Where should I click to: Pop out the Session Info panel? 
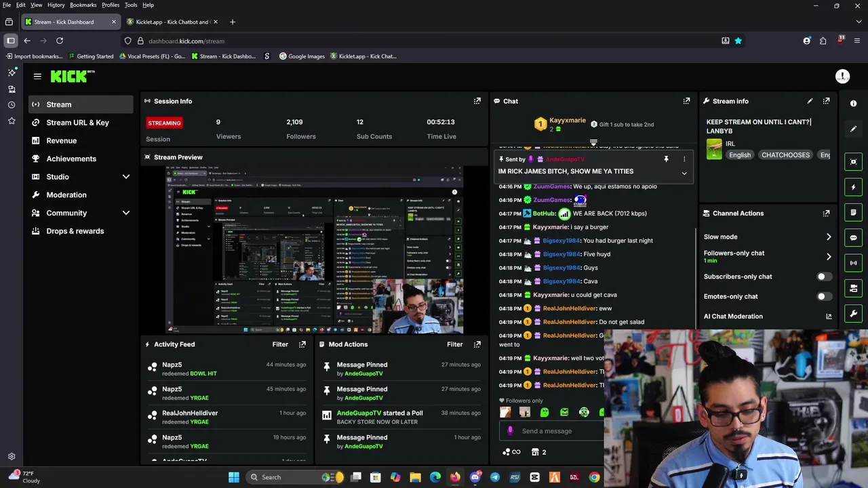click(477, 101)
